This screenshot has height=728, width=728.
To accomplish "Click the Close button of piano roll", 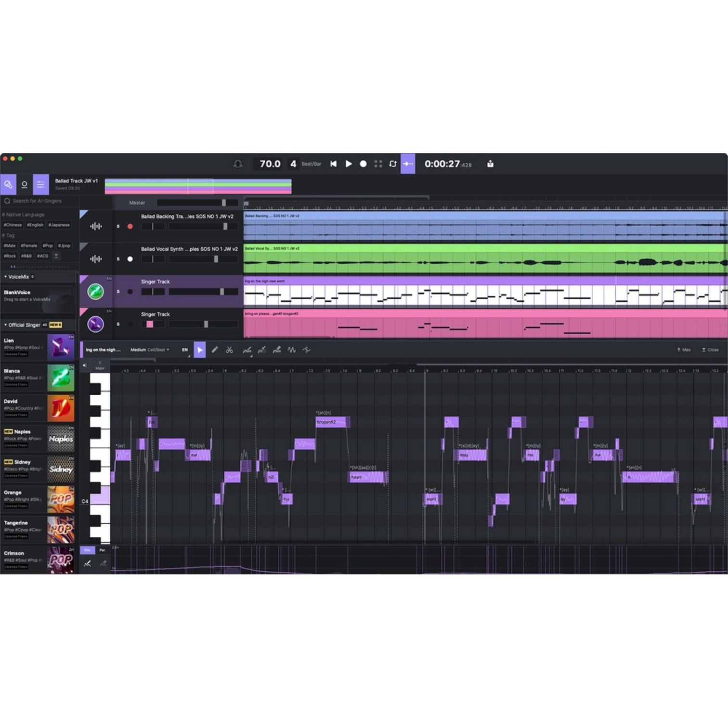I will 710,350.
